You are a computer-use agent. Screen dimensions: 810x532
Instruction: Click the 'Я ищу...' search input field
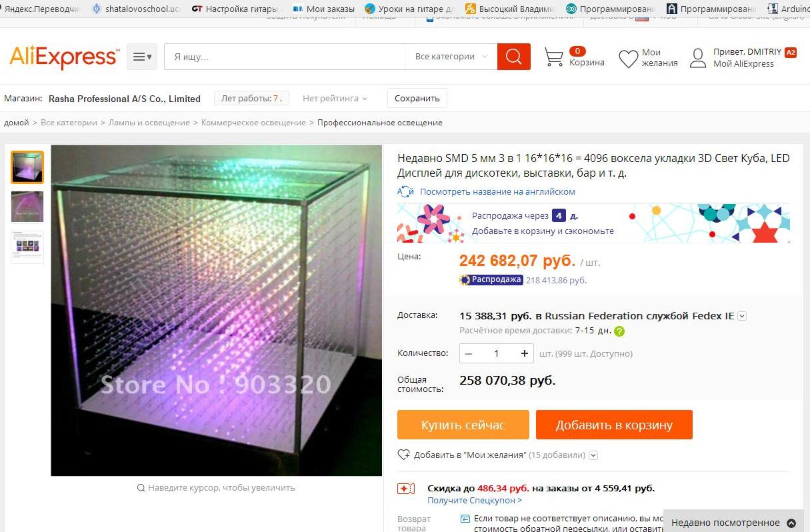coord(285,57)
